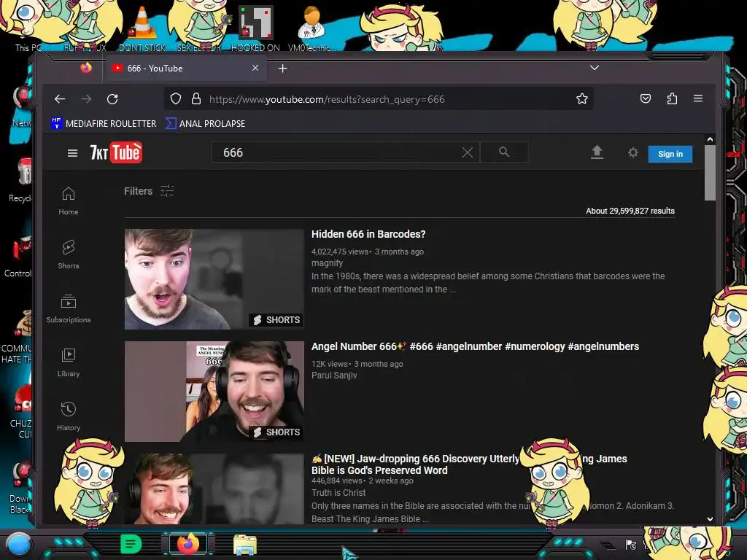The height and width of the screenshot is (560, 747).
Task: Open video title Hidden 666 in Barcodes?
Action: click(x=368, y=234)
